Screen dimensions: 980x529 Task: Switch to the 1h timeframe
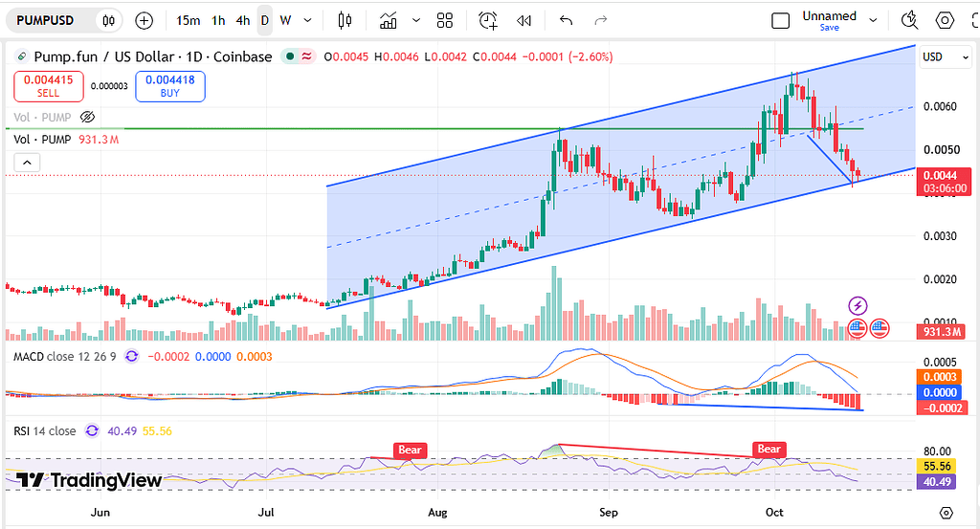coord(218,21)
